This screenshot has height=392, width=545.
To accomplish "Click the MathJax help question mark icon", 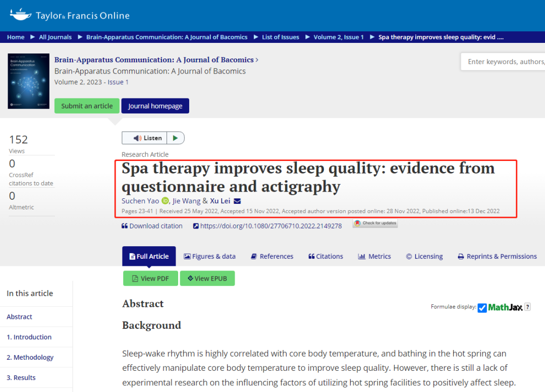I will [x=527, y=307].
